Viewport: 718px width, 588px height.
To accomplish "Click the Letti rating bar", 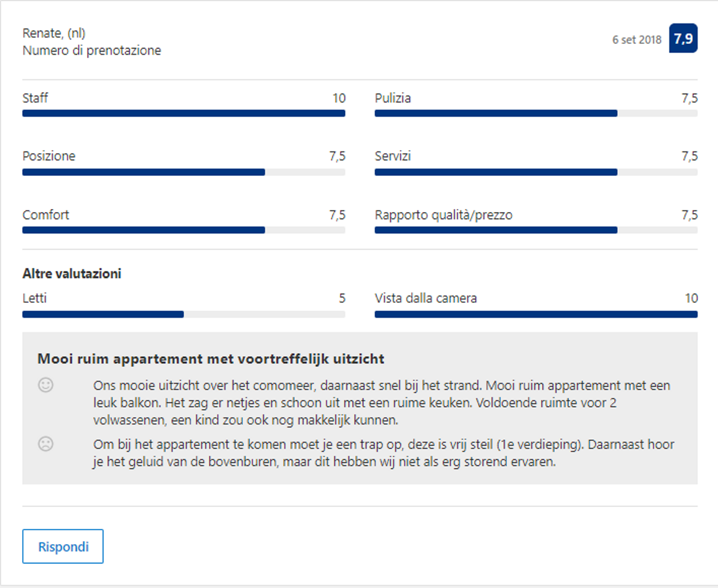I will pyautogui.click(x=184, y=314).
